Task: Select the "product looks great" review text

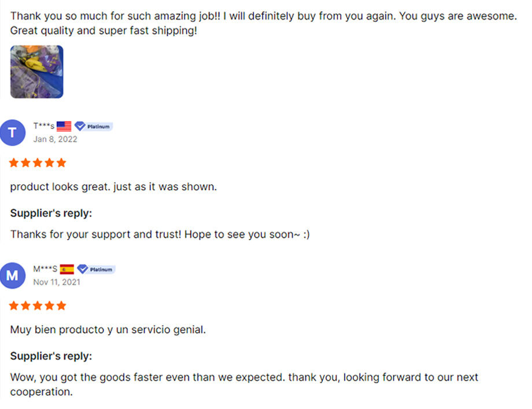Action: [x=113, y=187]
